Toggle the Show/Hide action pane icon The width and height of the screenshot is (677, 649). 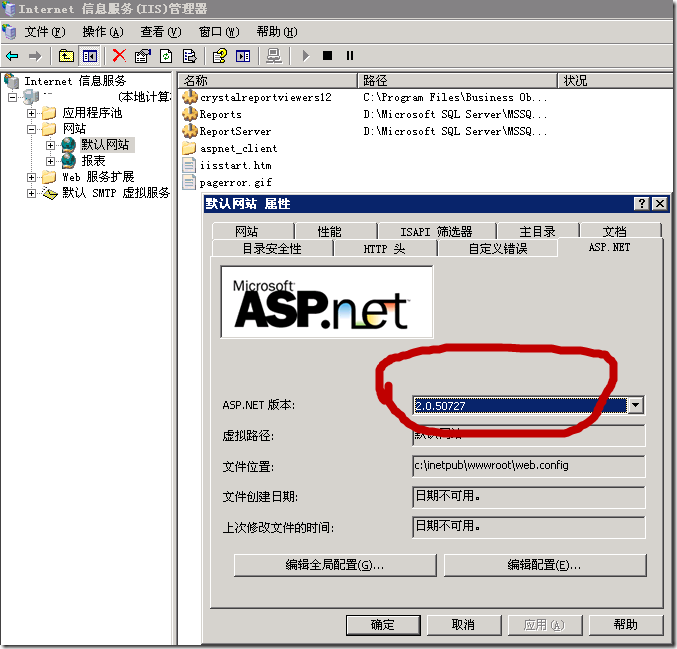pyautogui.click(x=243, y=56)
